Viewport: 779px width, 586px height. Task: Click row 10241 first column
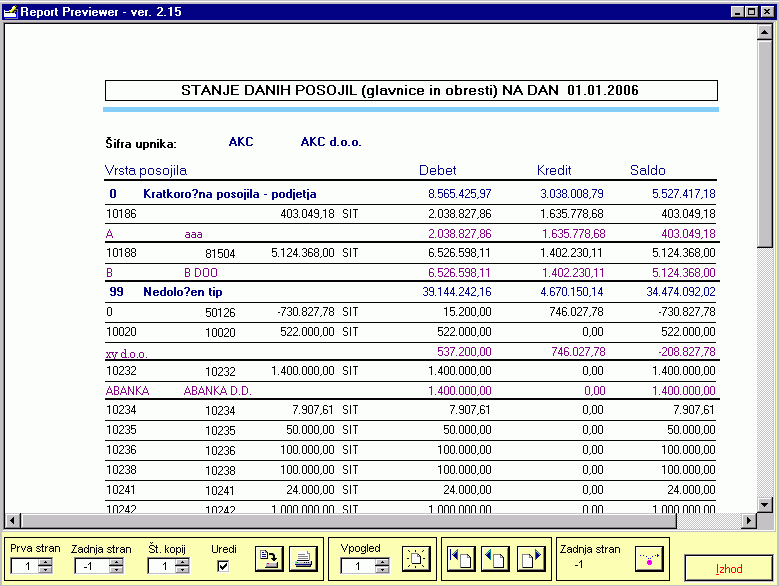click(121, 490)
